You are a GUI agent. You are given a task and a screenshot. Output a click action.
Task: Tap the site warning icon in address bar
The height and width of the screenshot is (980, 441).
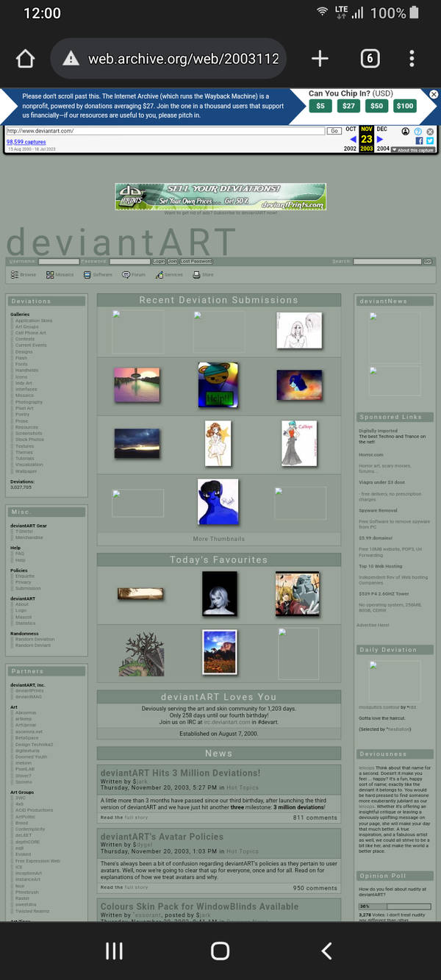pos(70,59)
